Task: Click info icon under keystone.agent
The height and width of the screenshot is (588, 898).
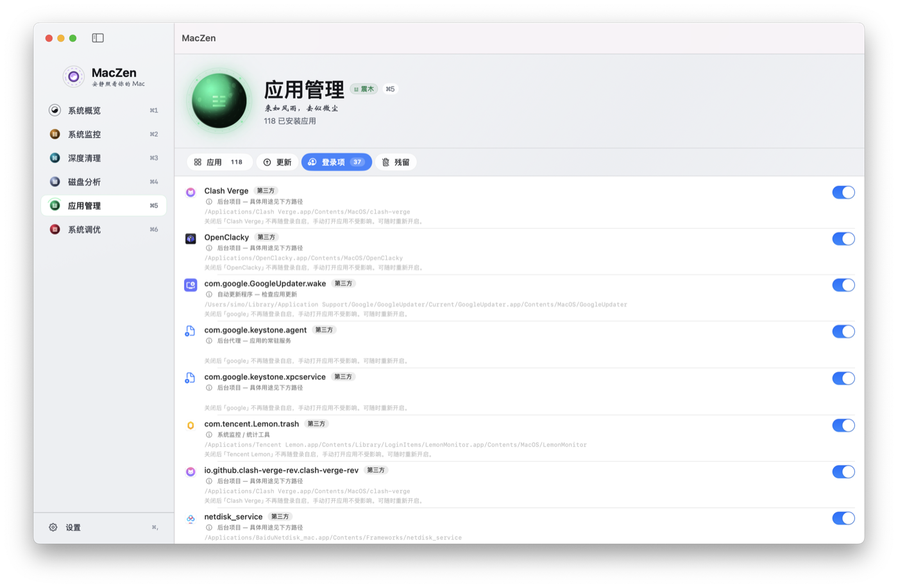Action: pyautogui.click(x=209, y=340)
